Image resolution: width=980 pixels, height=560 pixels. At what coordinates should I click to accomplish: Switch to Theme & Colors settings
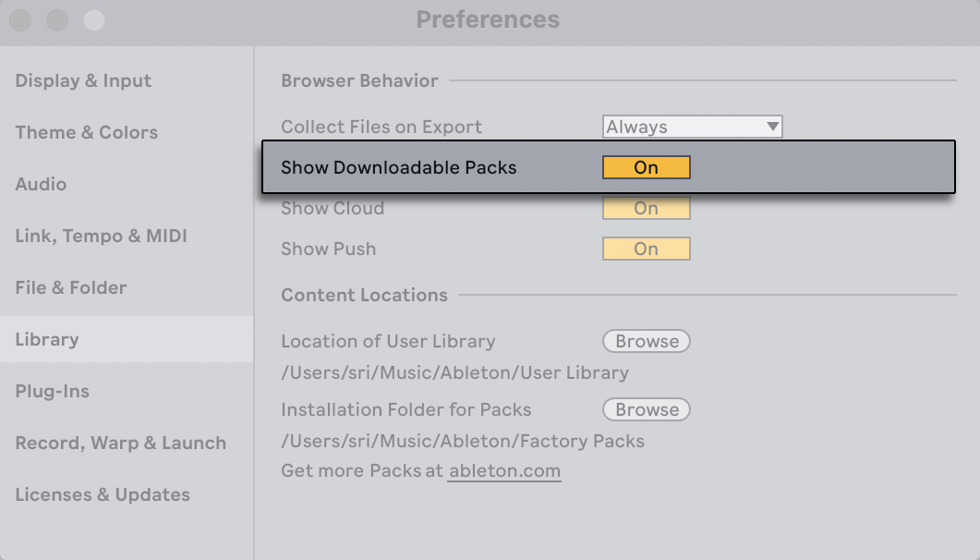[86, 132]
